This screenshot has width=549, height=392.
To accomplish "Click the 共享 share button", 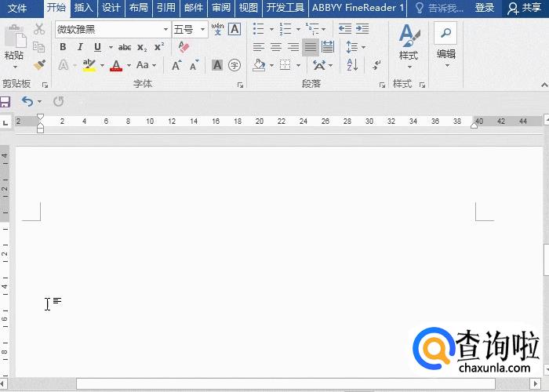I will tap(525, 8).
